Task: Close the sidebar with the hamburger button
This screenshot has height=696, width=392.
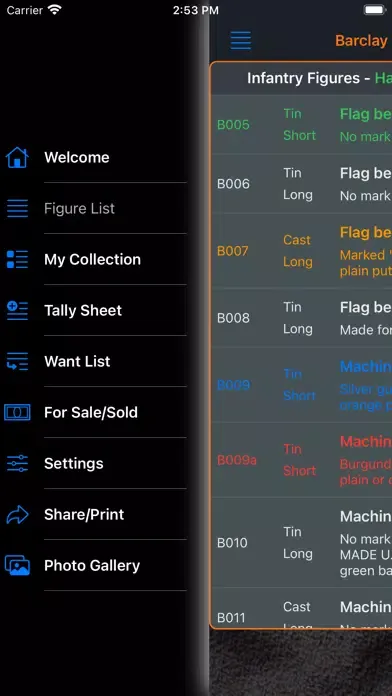Action: (241, 41)
